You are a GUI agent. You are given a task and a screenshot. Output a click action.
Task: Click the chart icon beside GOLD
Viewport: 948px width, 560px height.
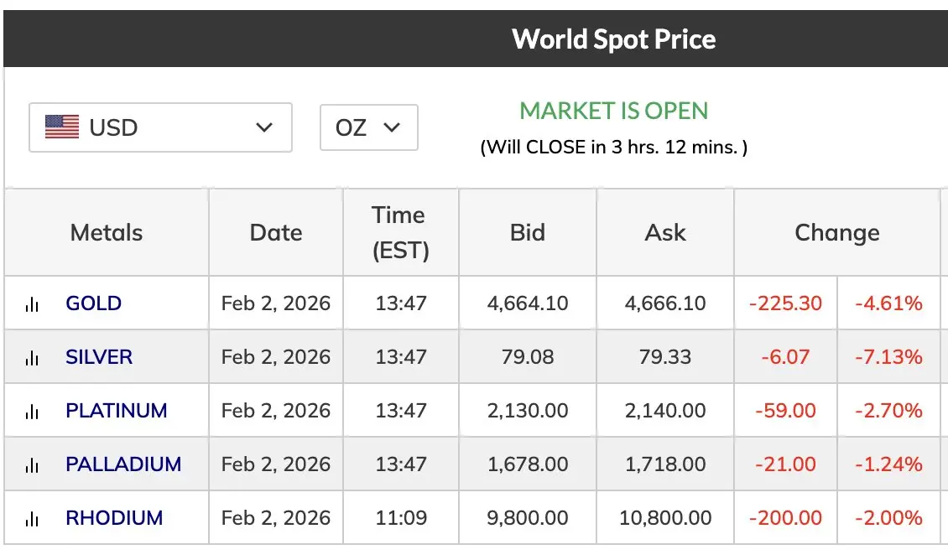click(x=33, y=304)
